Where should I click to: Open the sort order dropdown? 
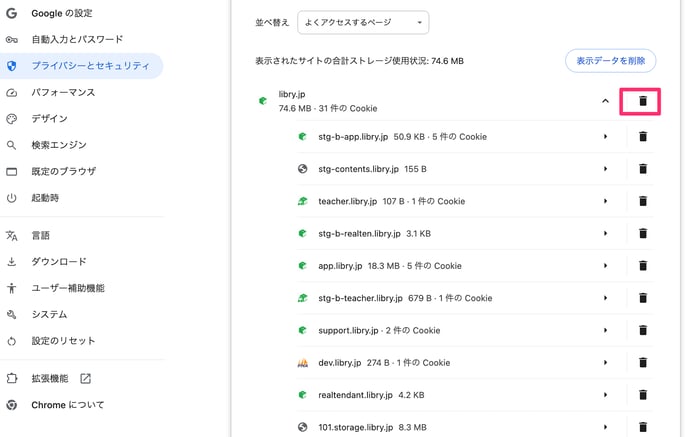pyautogui.click(x=363, y=22)
